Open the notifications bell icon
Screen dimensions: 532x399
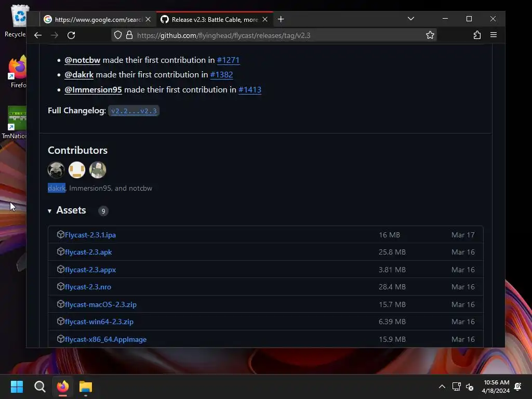click(x=518, y=387)
